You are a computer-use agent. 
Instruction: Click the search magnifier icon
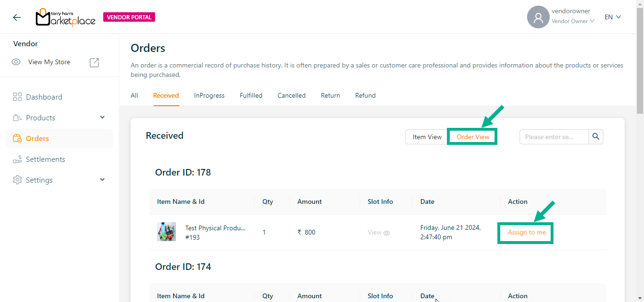coord(596,137)
